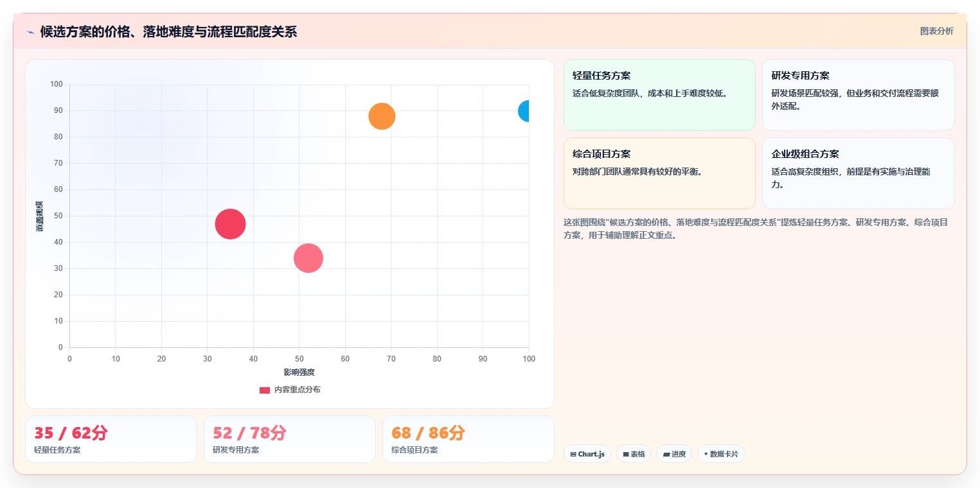Select the 企业级组合方案 description card

tap(858, 173)
